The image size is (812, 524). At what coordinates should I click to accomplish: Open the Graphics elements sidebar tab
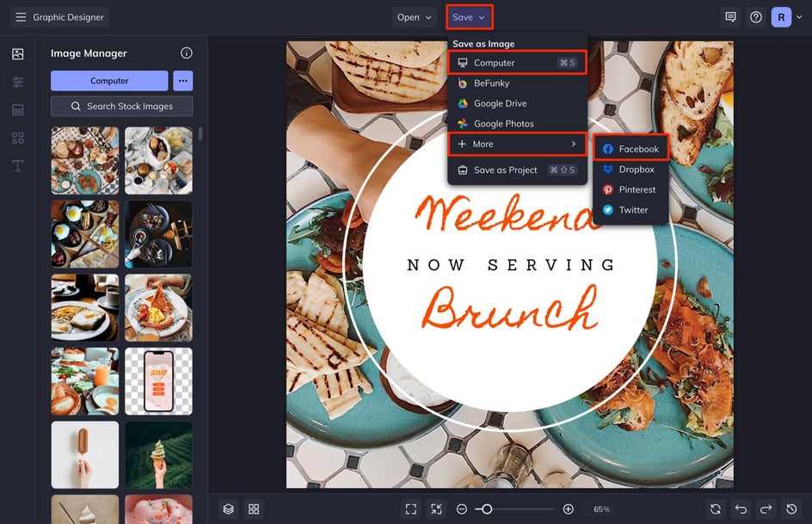point(17,138)
